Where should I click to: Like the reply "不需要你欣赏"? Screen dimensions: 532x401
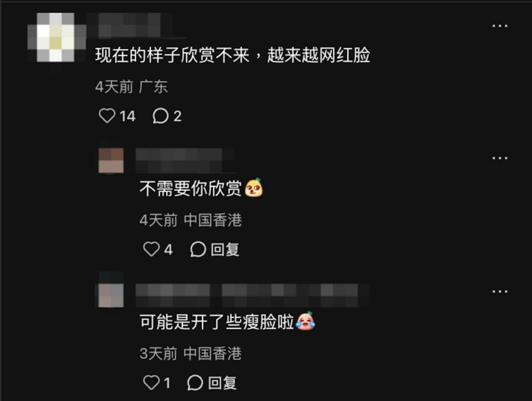click(151, 249)
